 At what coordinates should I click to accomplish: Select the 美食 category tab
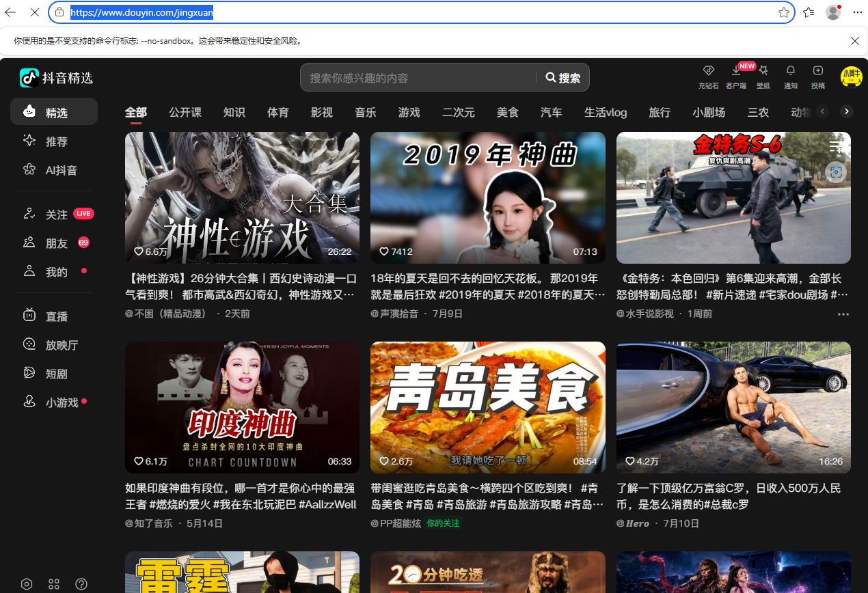(x=508, y=113)
